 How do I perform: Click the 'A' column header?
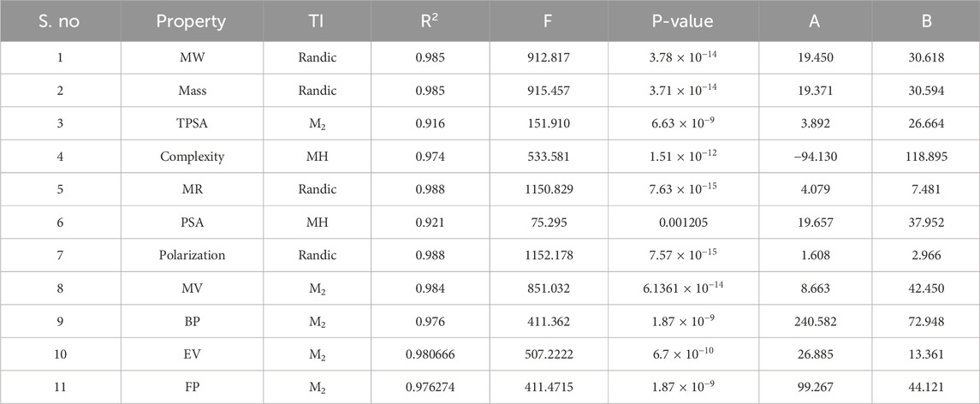coord(814,21)
